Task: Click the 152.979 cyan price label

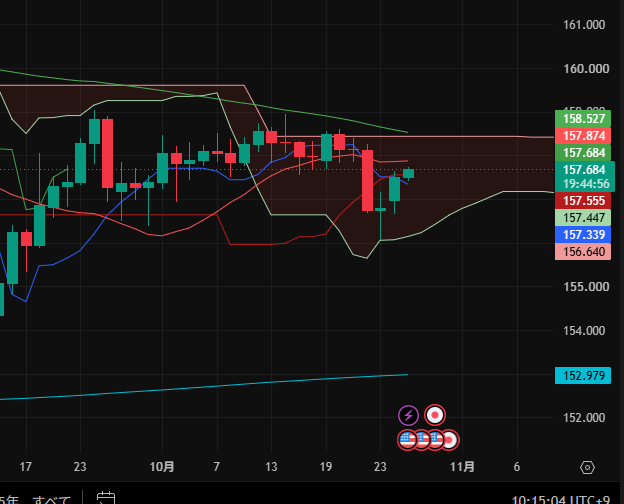Action: [x=583, y=375]
